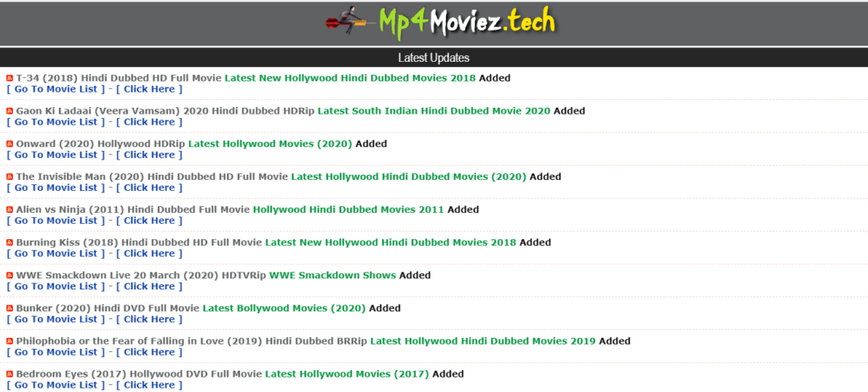
Task: Click RSS icon beside WWE Smackdown Live entry
Action: pos(9,276)
